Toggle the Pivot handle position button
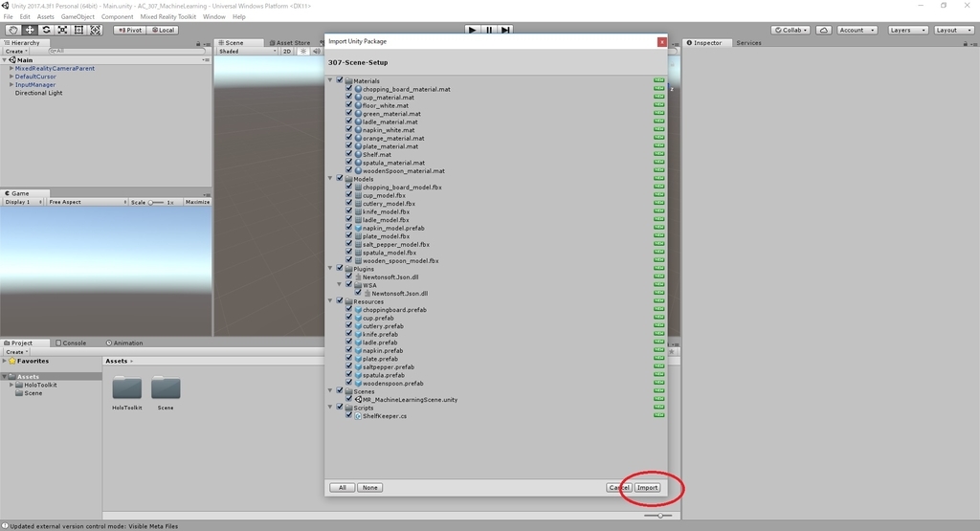Viewport: 980px width, 531px height. point(130,30)
